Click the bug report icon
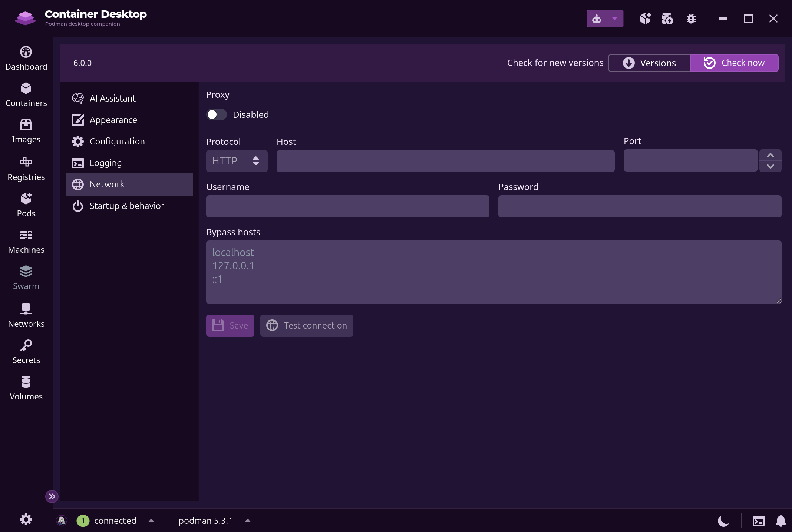Viewport: 792px width, 532px height. (x=691, y=19)
